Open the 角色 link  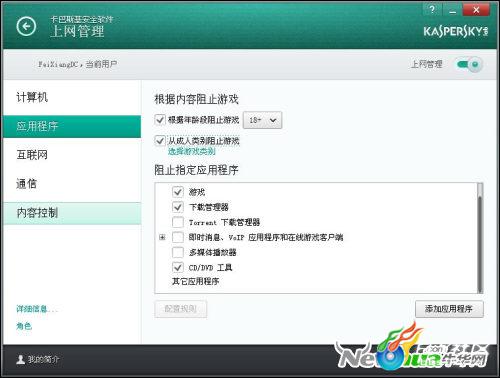coord(24,326)
